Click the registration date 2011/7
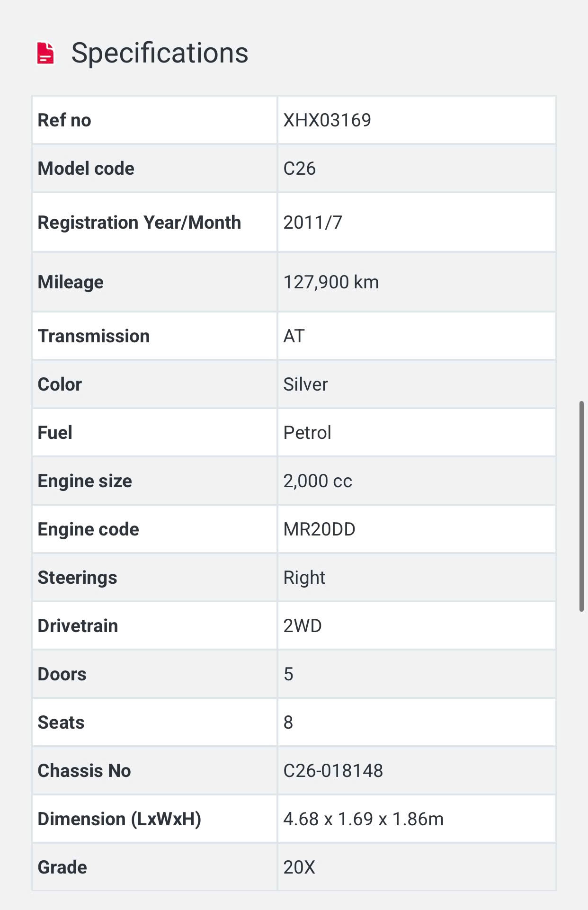The image size is (588, 910). (312, 223)
